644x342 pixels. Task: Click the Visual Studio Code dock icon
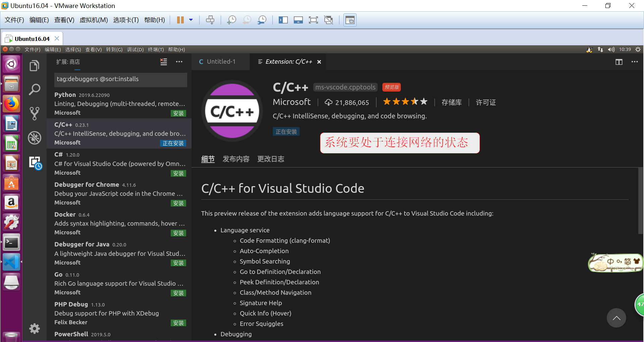[11, 262]
